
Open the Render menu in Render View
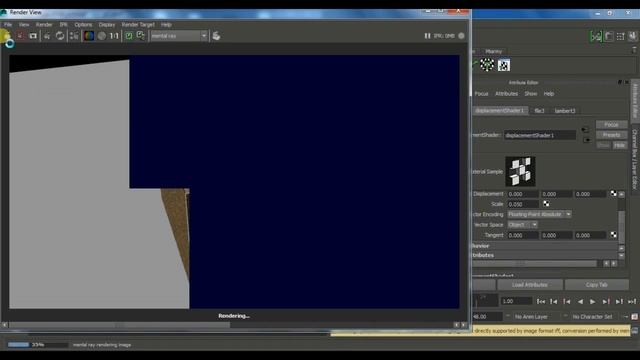[44, 24]
